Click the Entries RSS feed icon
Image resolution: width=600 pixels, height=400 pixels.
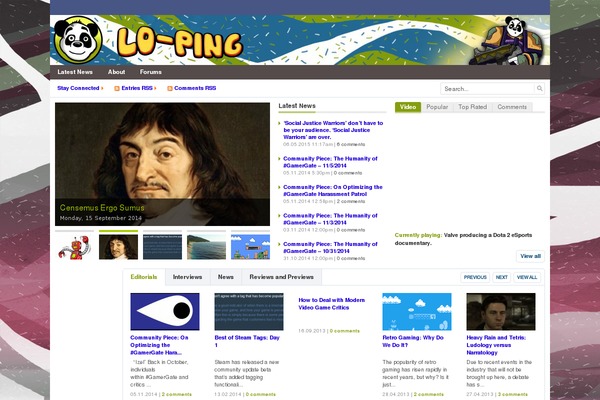(x=117, y=88)
